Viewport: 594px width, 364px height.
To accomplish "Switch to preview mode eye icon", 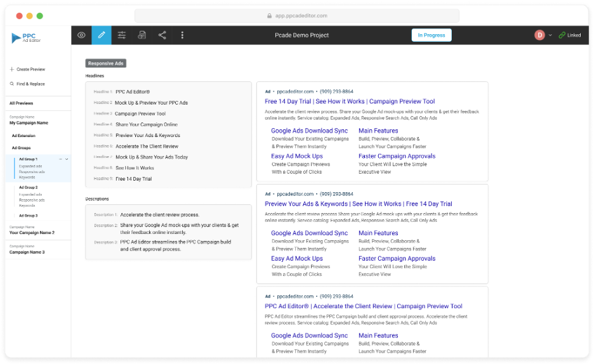I will (x=81, y=35).
